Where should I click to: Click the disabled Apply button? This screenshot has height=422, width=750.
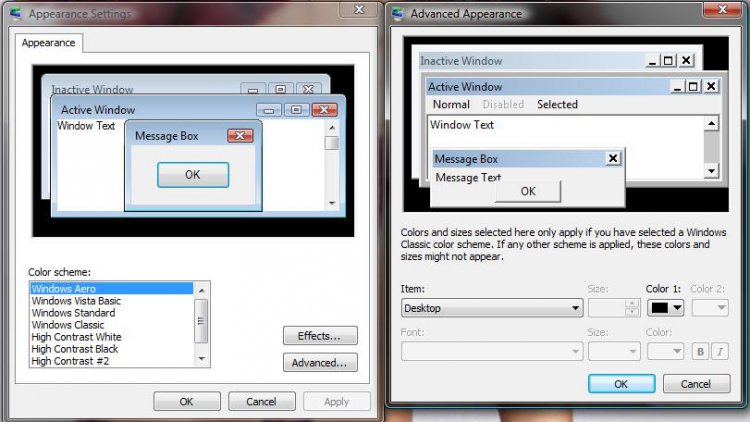pos(337,401)
